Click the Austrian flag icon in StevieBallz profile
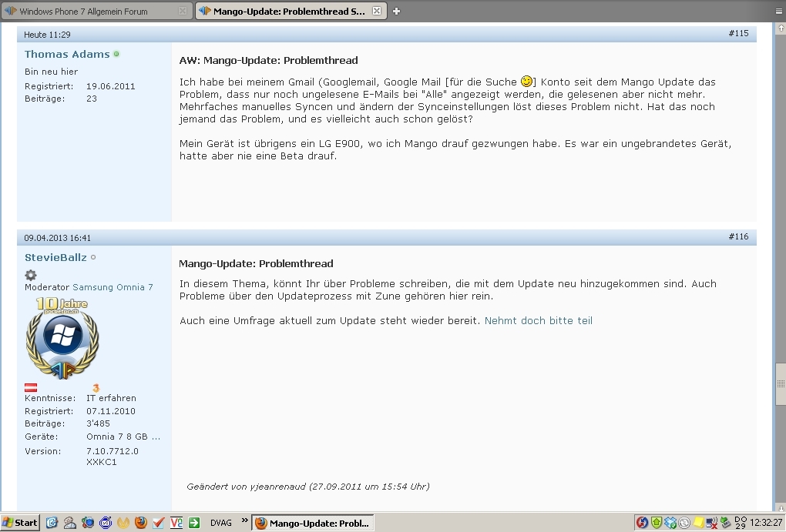Viewport: 786px width, 532px height. pyautogui.click(x=31, y=387)
